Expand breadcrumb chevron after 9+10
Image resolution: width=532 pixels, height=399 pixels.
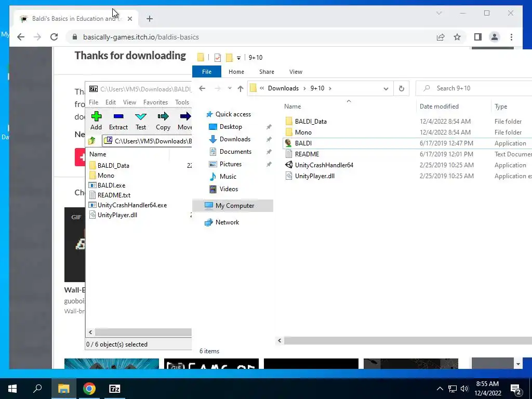click(330, 88)
